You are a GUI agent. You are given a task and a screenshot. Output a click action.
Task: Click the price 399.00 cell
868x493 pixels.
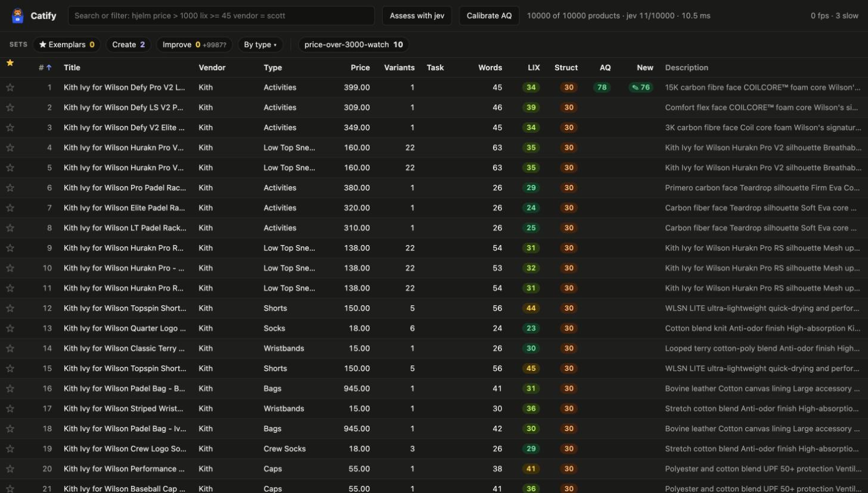click(x=356, y=88)
